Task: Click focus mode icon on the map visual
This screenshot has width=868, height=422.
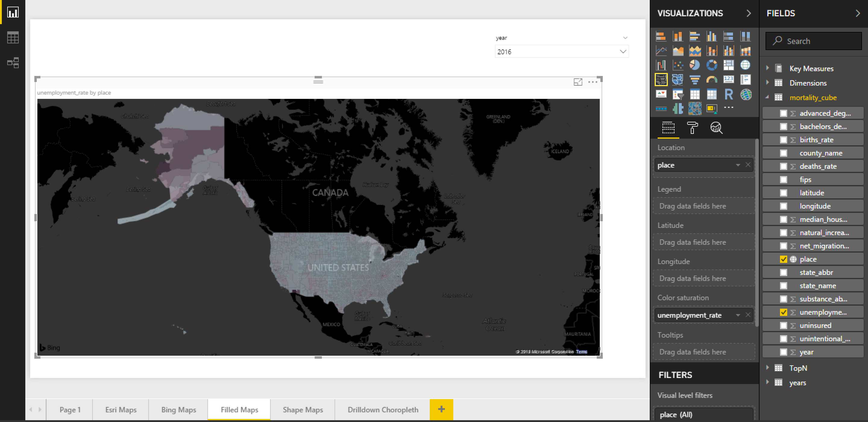Action: [x=578, y=82]
